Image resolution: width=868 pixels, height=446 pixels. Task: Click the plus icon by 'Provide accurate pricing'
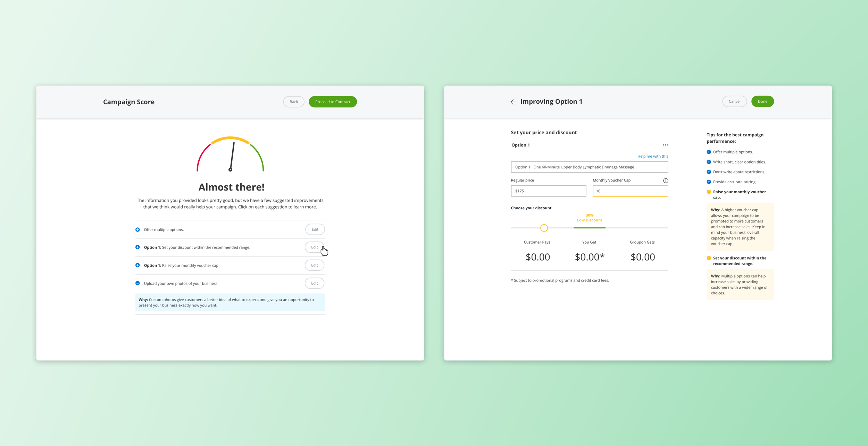pyautogui.click(x=709, y=182)
